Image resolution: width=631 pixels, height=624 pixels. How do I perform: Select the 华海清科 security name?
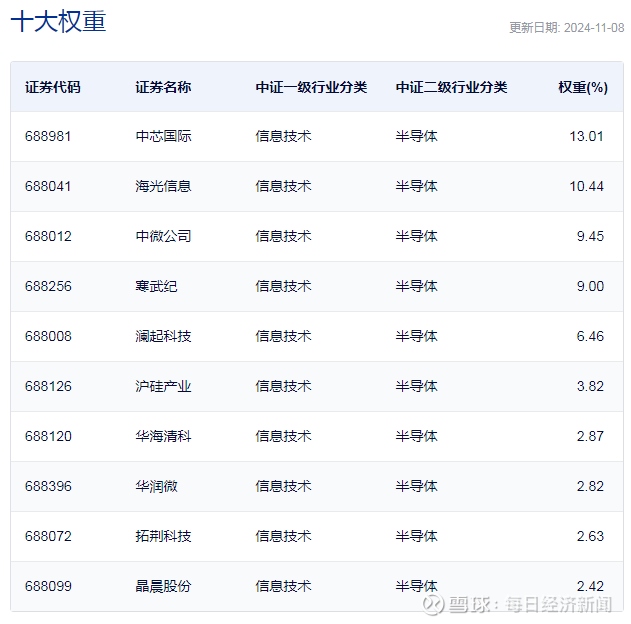163,436
